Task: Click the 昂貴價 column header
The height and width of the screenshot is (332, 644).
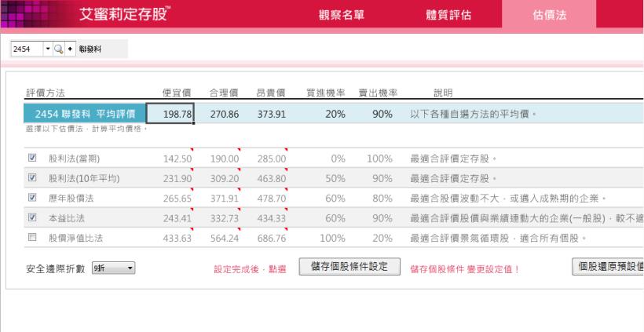Action: pos(271,93)
